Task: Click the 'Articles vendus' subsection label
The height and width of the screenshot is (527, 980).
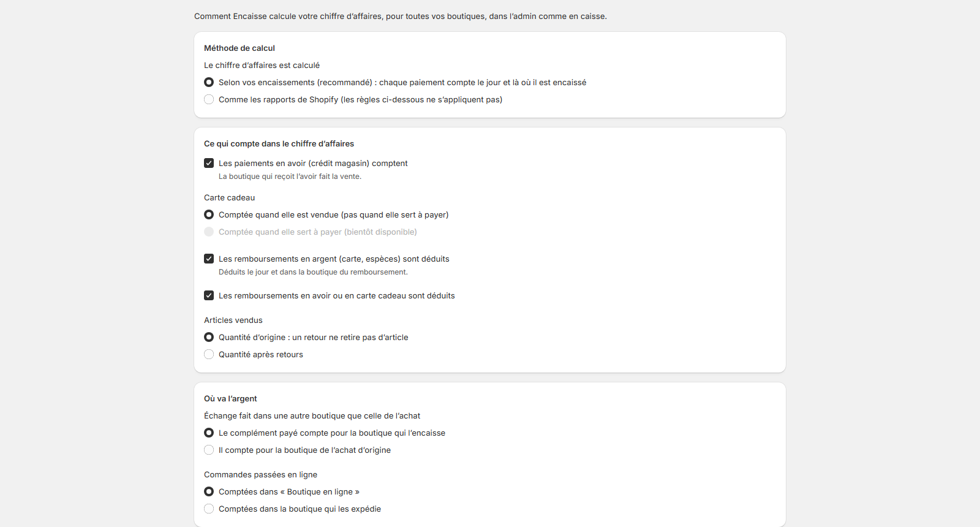Action: (233, 320)
